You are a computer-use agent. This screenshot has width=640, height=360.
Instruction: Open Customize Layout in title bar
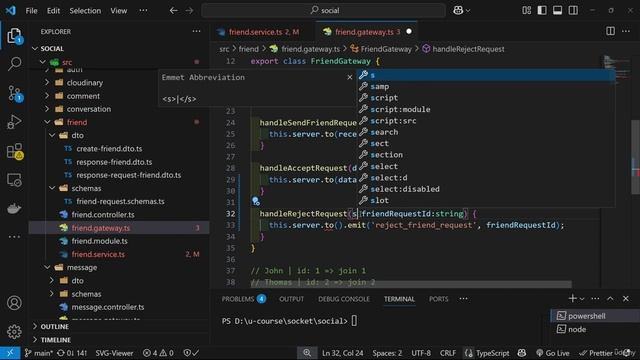[x=527, y=10]
